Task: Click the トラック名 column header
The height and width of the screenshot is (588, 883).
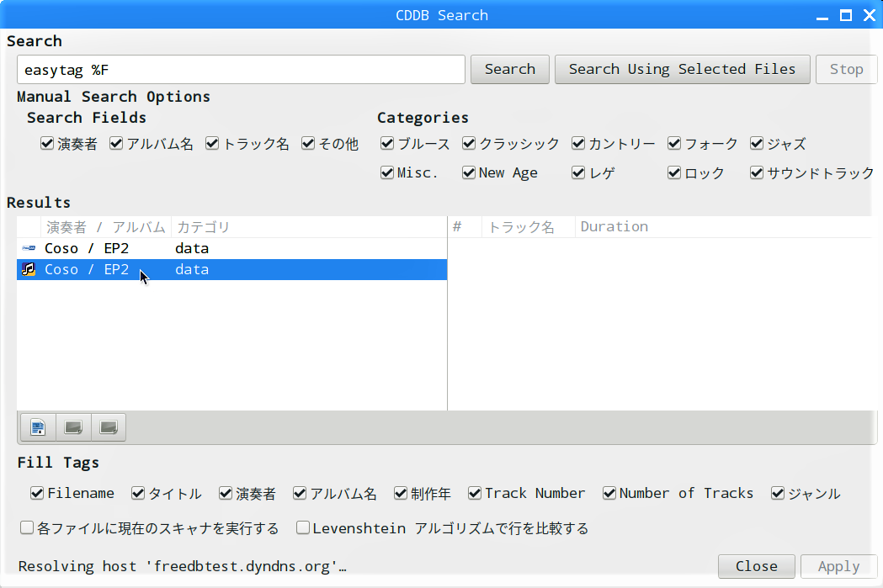Action: [x=529, y=227]
